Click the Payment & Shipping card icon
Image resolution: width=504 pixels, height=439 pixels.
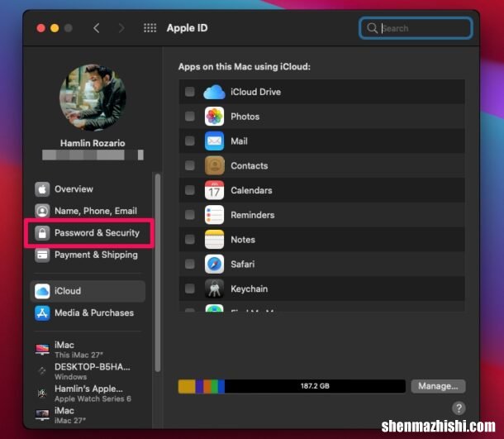(x=42, y=255)
